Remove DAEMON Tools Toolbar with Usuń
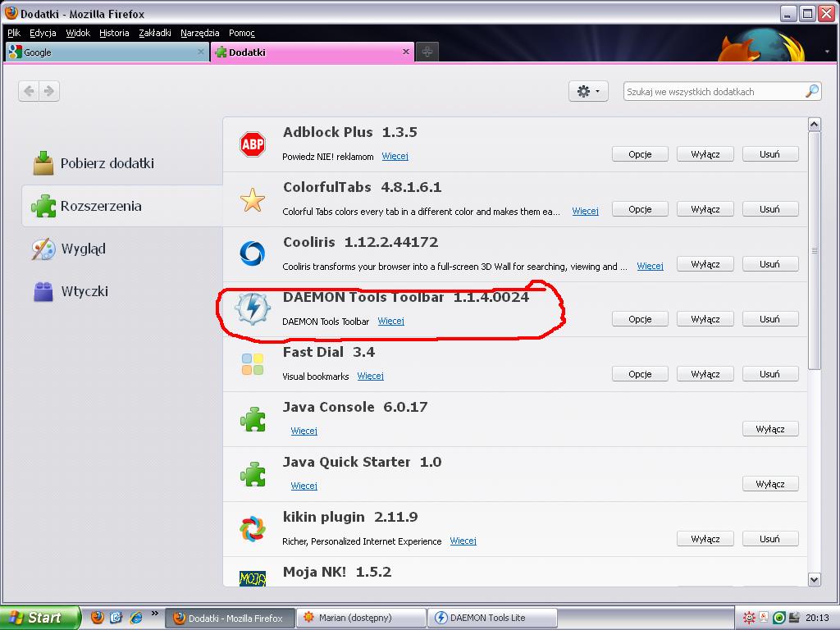The height and width of the screenshot is (630, 840). coord(770,319)
